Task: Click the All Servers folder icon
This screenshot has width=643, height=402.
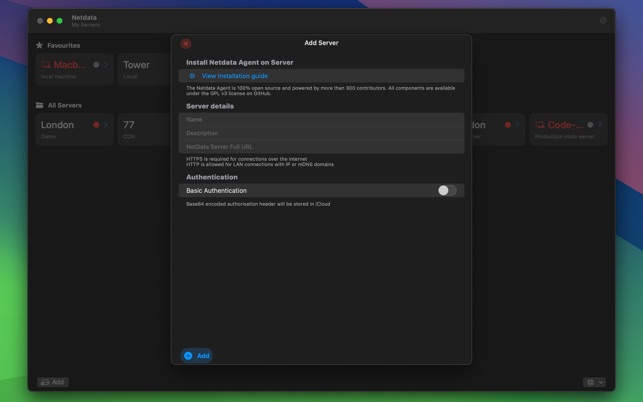Action: (39, 105)
